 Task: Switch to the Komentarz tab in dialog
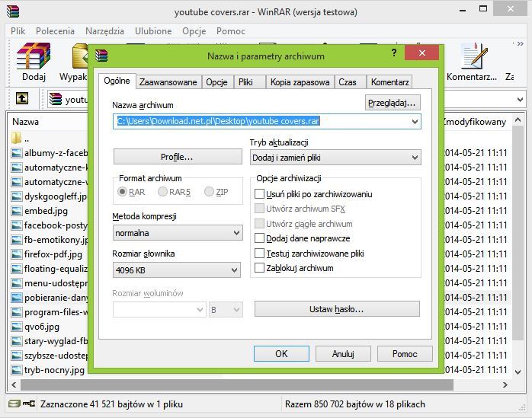click(x=389, y=82)
